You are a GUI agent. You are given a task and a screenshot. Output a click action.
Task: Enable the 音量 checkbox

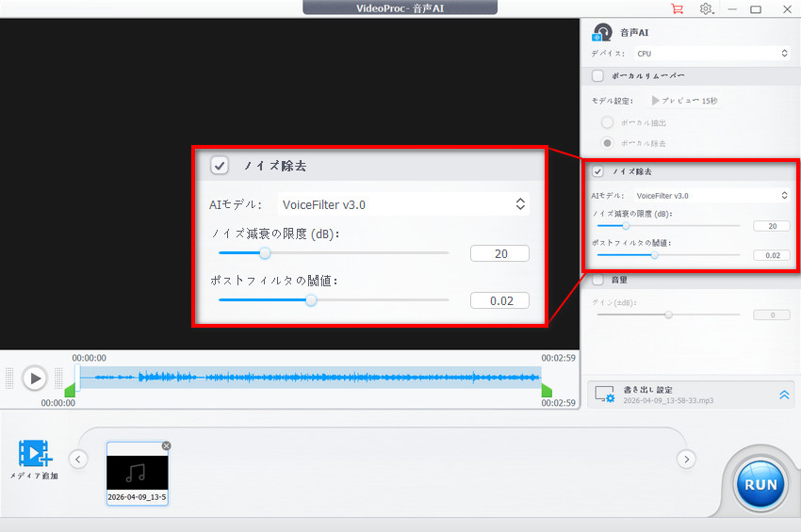[597, 280]
